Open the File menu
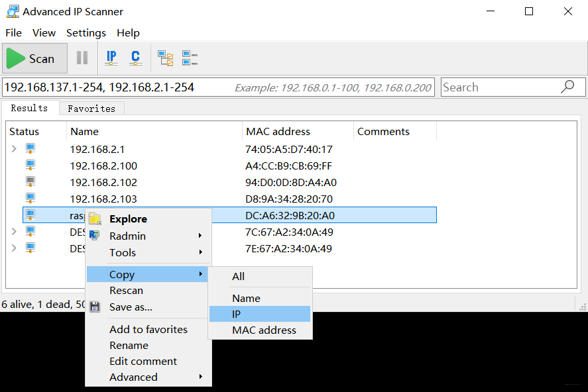Viewport: 588px width, 392px height. click(13, 33)
